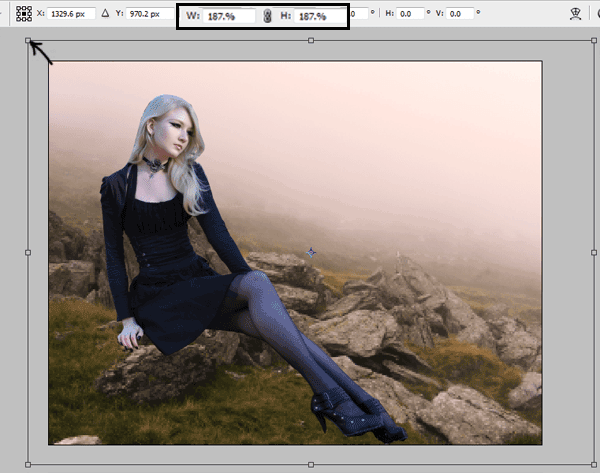Image resolution: width=600 pixels, height=473 pixels.
Task: Toggle the maintain aspect ratio chain link
Action: (x=267, y=16)
